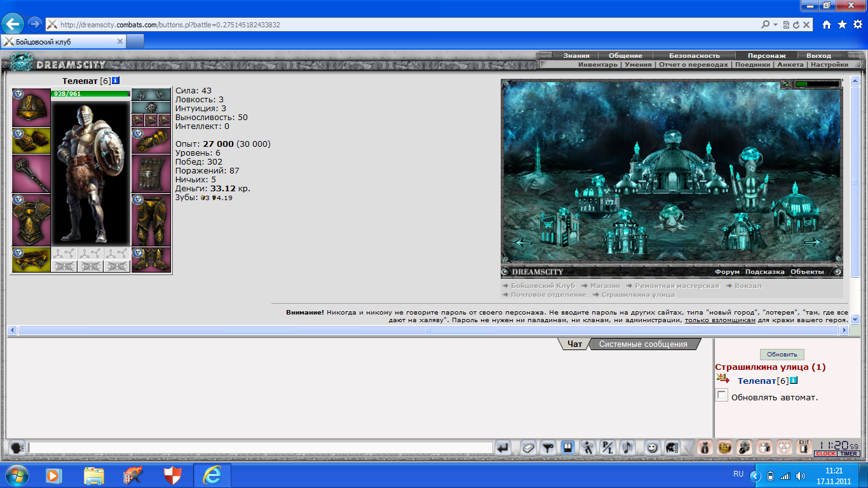Screen dimensions: 868x488
Task: Open the Безопасность menu
Action: click(x=694, y=56)
